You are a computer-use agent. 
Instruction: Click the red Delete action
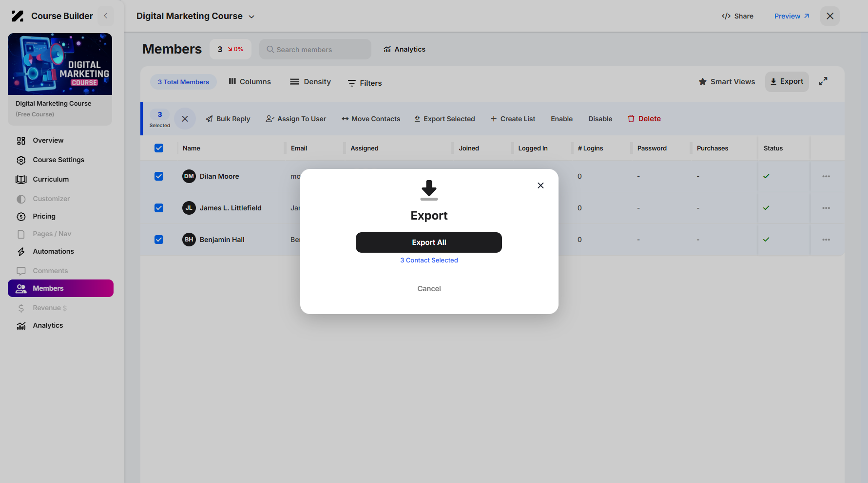(x=644, y=119)
